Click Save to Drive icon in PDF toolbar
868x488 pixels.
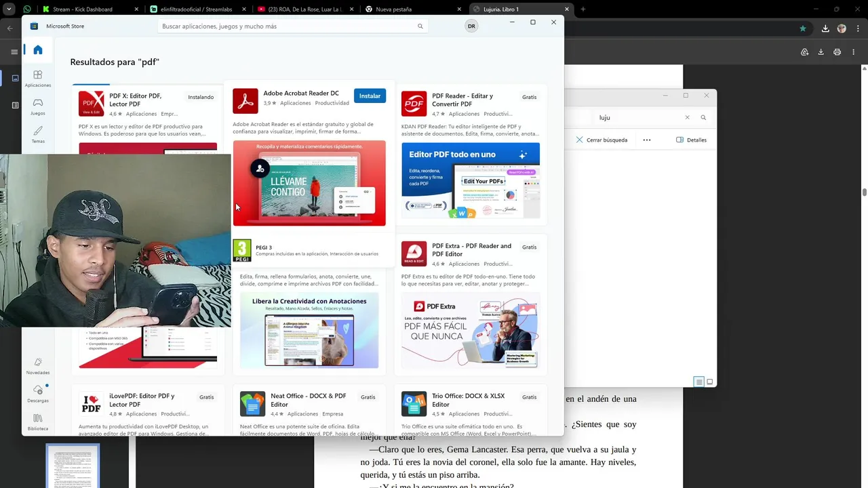point(805,52)
